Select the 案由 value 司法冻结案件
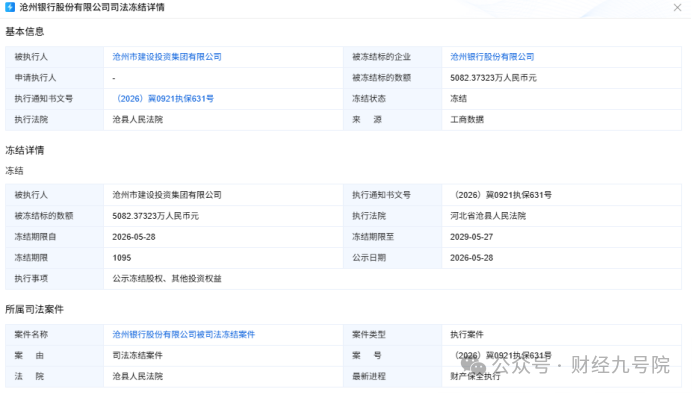This screenshot has width=692, height=393. pyautogui.click(x=137, y=355)
